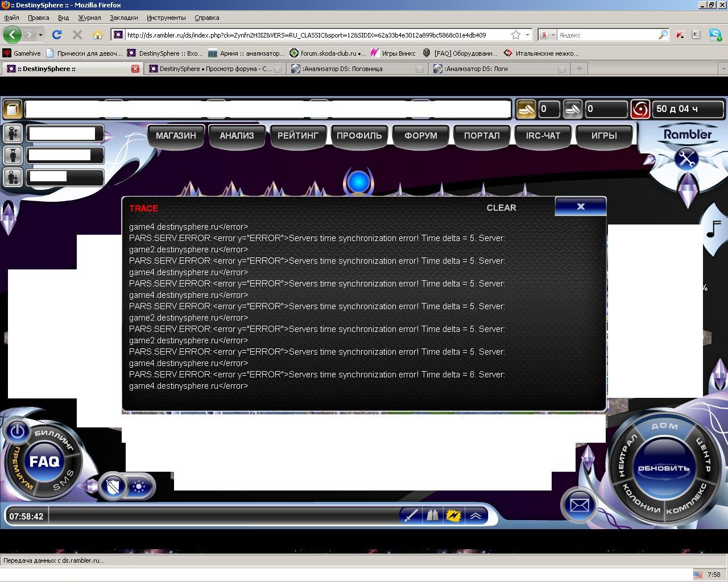This screenshot has width=728, height=582.
Task: Click the white cube resource icon
Action: 12,109
